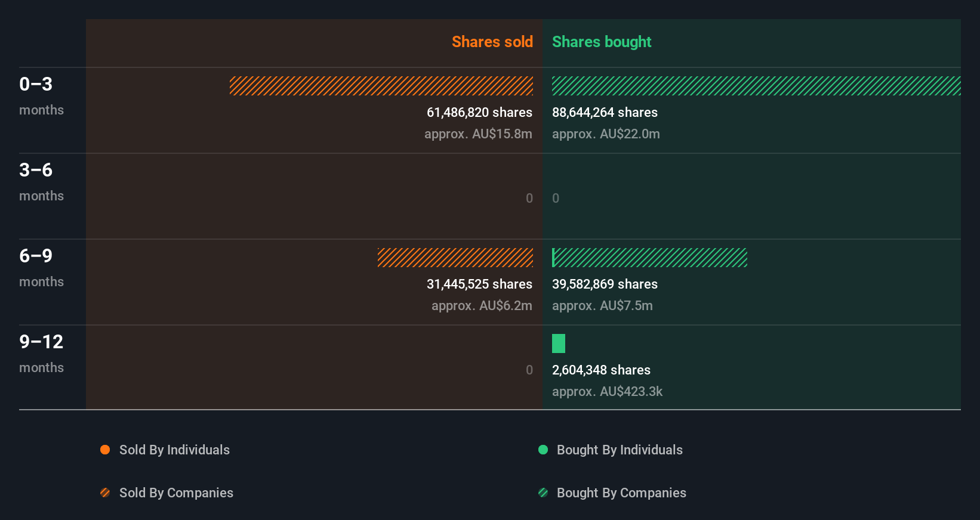Click the approx. AU$423.3k text
The image size is (980, 520).
click(x=607, y=392)
